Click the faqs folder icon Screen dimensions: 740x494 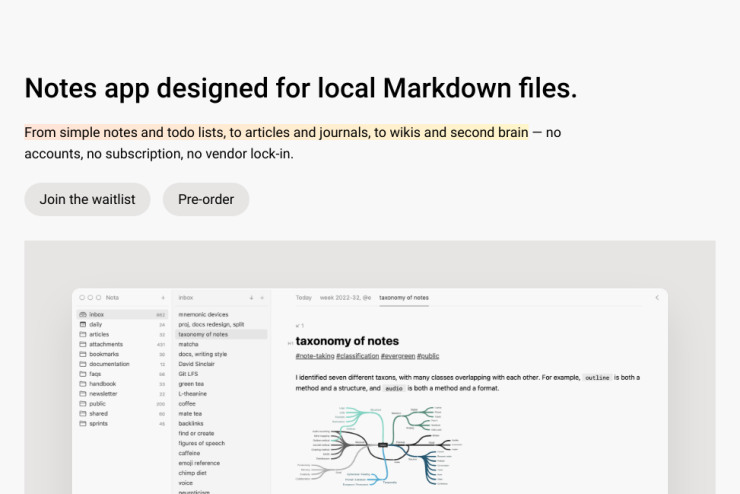coord(83,374)
